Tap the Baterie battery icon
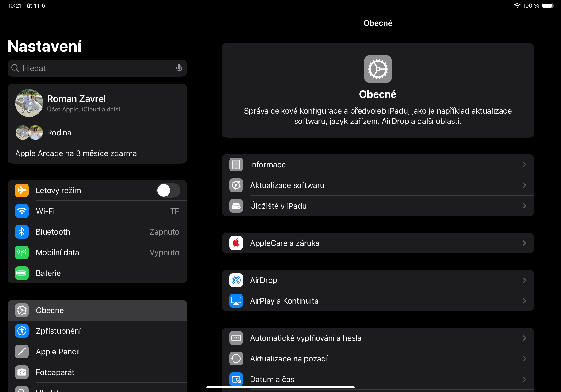This screenshot has height=392, width=561. (x=22, y=273)
